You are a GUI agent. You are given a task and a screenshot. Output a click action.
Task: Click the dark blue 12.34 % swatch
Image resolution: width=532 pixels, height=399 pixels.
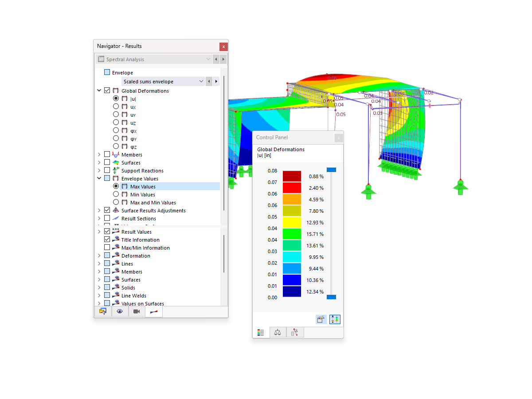292,292
